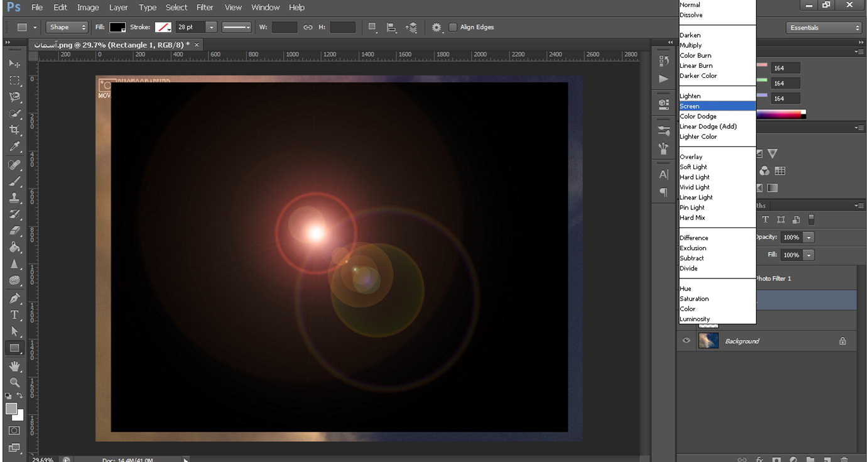Open the Actions panel play icon
The image size is (868, 462).
pyautogui.click(x=664, y=79)
